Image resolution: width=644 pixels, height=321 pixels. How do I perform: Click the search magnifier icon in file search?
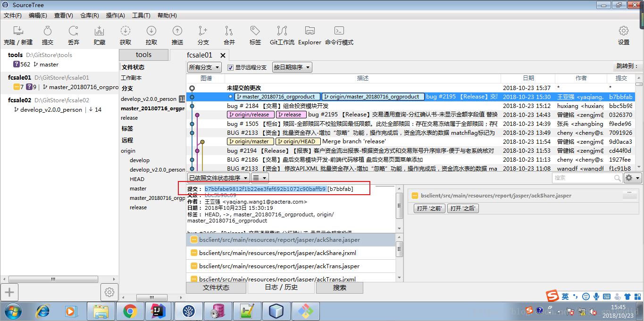(x=618, y=178)
